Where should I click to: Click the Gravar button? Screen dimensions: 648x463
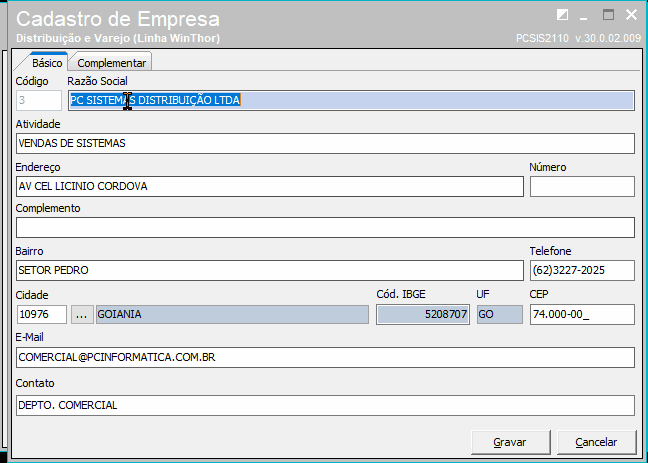pyautogui.click(x=510, y=442)
